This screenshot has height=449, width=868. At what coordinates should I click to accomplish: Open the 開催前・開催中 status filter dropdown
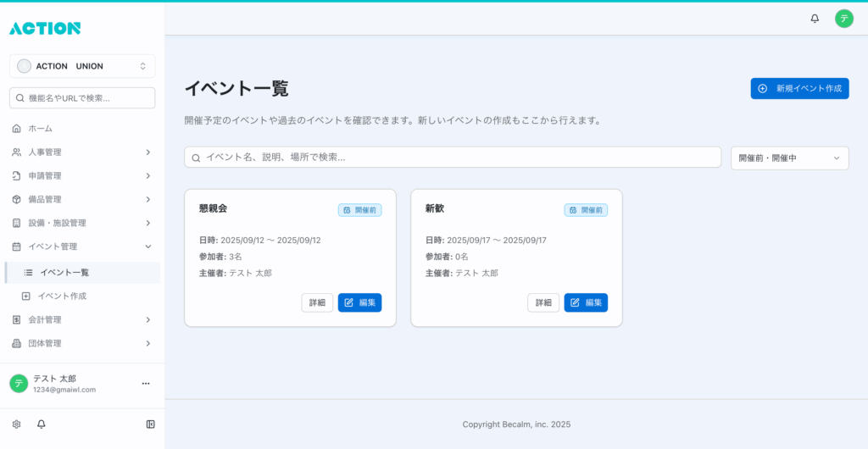coord(789,158)
